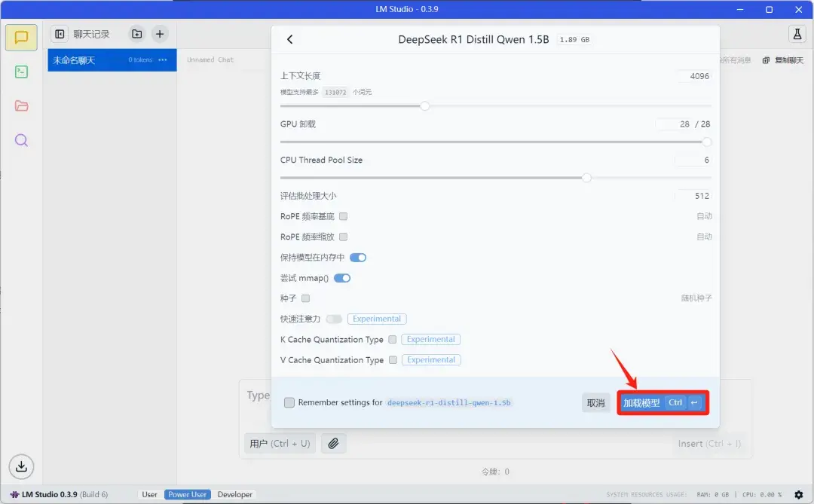This screenshot has width=814, height=504.
Task: Open the Developer terminal sidebar icon
Action: [21, 72]
